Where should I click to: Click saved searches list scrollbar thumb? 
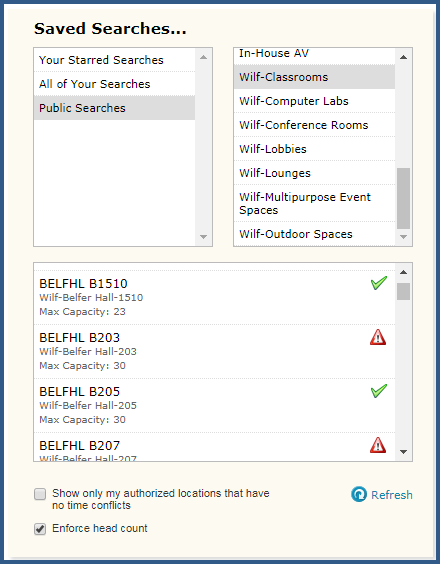pos(404,198)
